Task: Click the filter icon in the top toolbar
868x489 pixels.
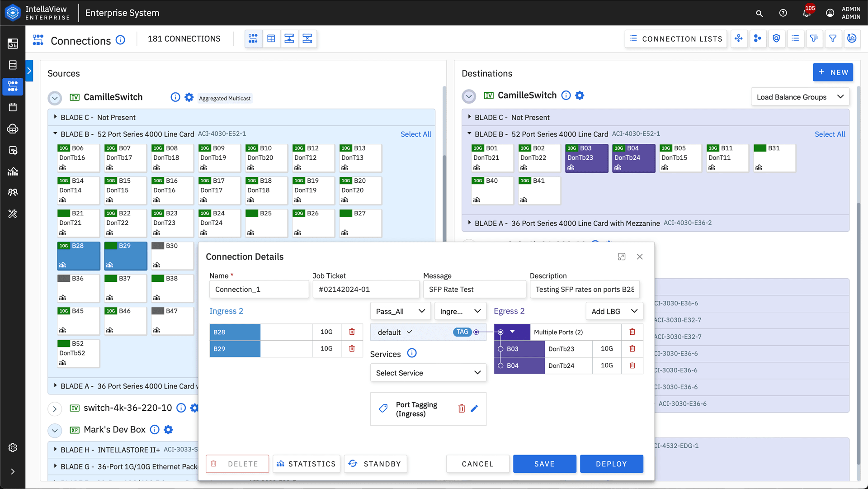Action: coord(834,39)
